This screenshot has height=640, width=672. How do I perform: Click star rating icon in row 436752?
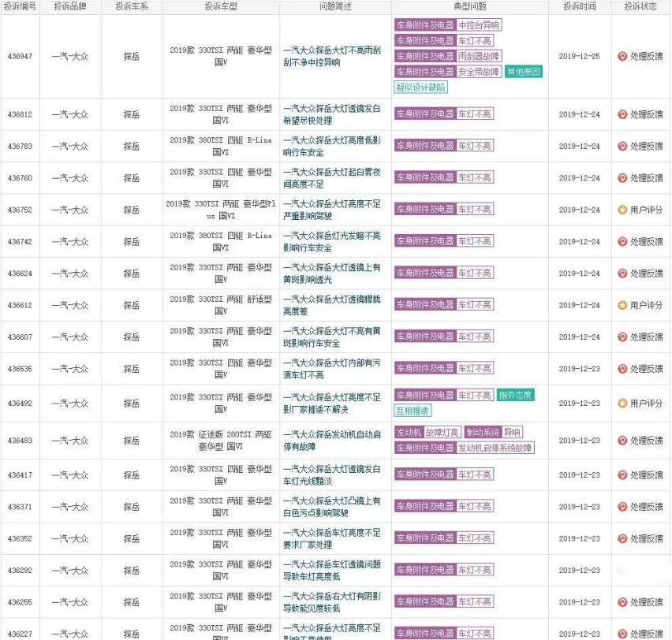(622, 210)
